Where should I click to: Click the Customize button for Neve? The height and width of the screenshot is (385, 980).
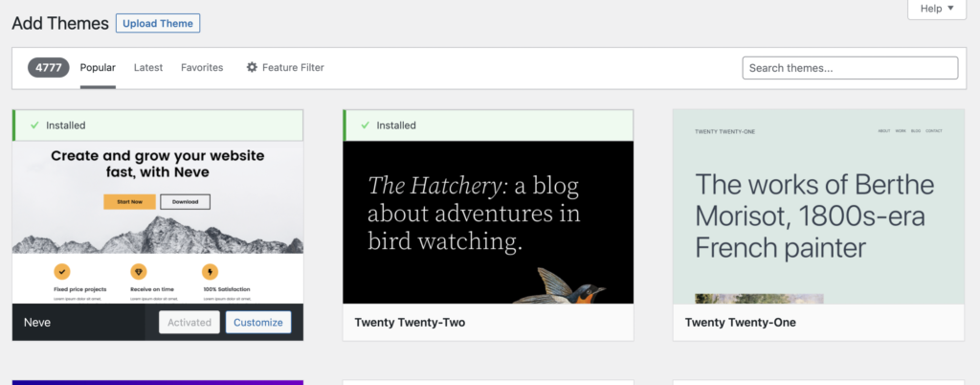click(258, 323)
